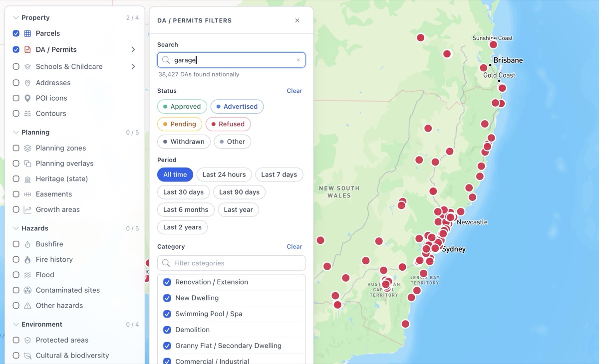Screen dimensions: 599x364
Task: Click the Planning zones layers icon
Action: tap(27, 148)
